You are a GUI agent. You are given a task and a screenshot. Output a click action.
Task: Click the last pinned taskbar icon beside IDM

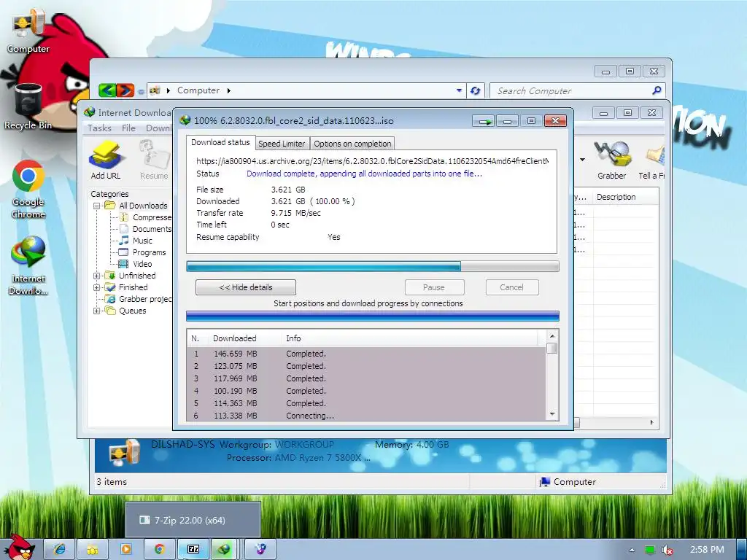(x=260, y=549)
